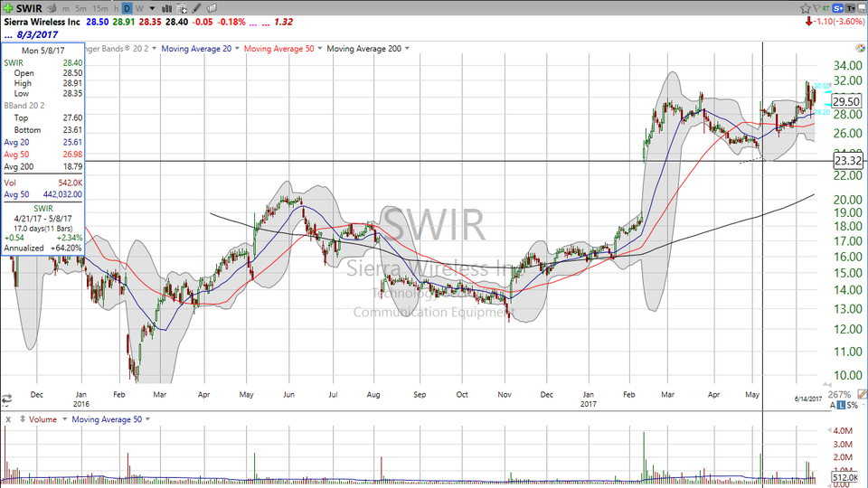This screenshot has height=488, width=868.
Task: Switch to the 5m time frame
Action: pyautogui.click(x=80, y=9)
